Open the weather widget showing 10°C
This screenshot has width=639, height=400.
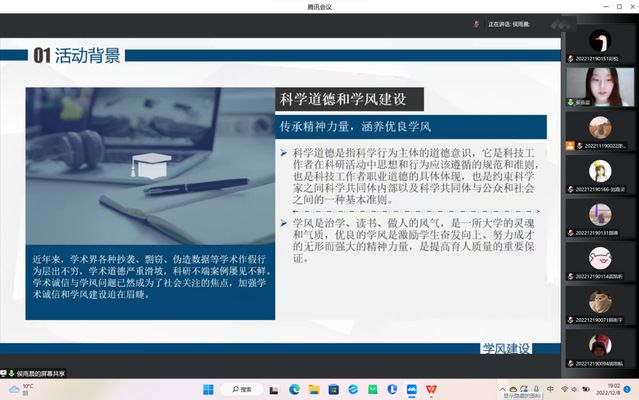(x=22, y=388)
